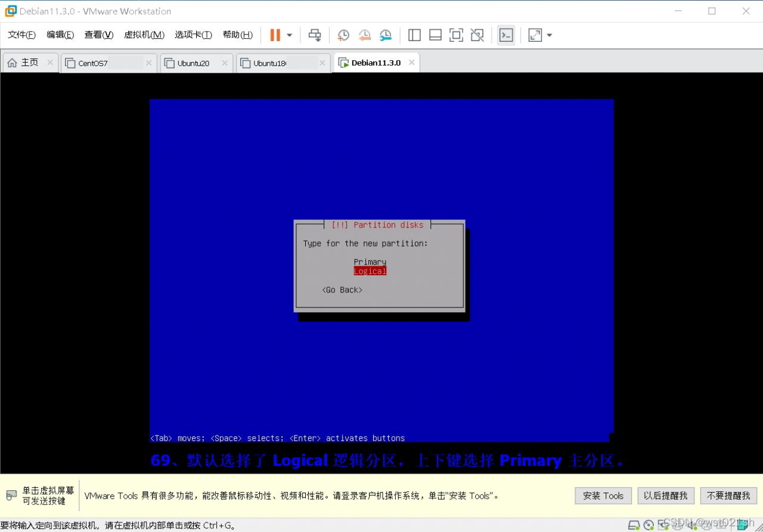Click the send Ctrl+Alt+Del icon
Viewport: 763px width, 532px height.
tap(315, 35)
